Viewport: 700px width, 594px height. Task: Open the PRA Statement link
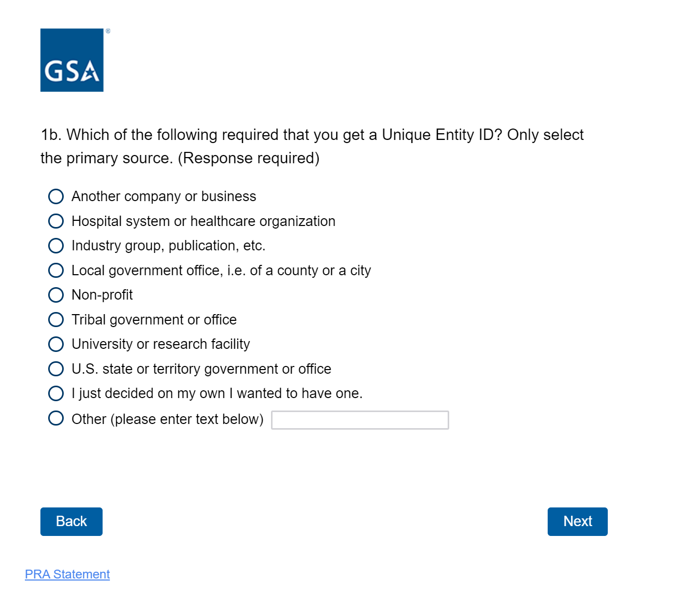coord(67,574)
